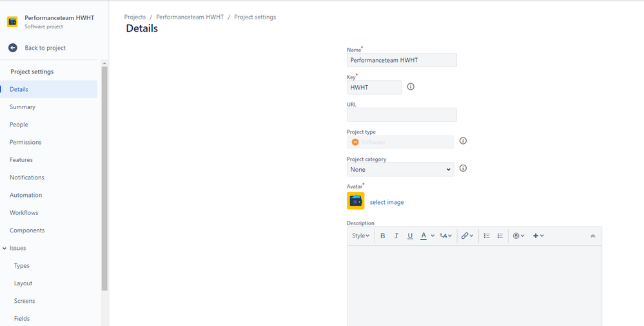This screenshot has height=326, width=644.
Task: Click the wallet avatar image under Avatar
Action: click(356, 201)
